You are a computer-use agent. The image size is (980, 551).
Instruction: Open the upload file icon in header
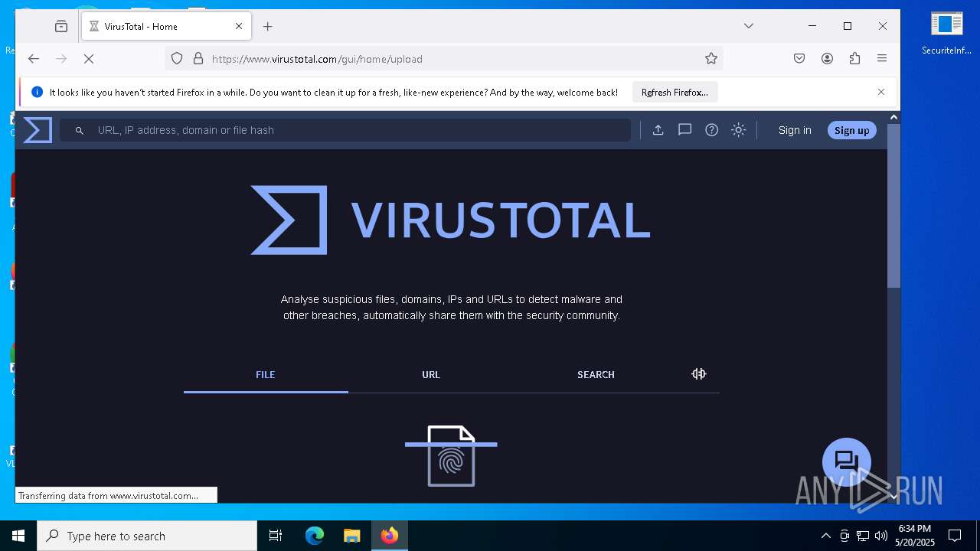tap(658, 130)
